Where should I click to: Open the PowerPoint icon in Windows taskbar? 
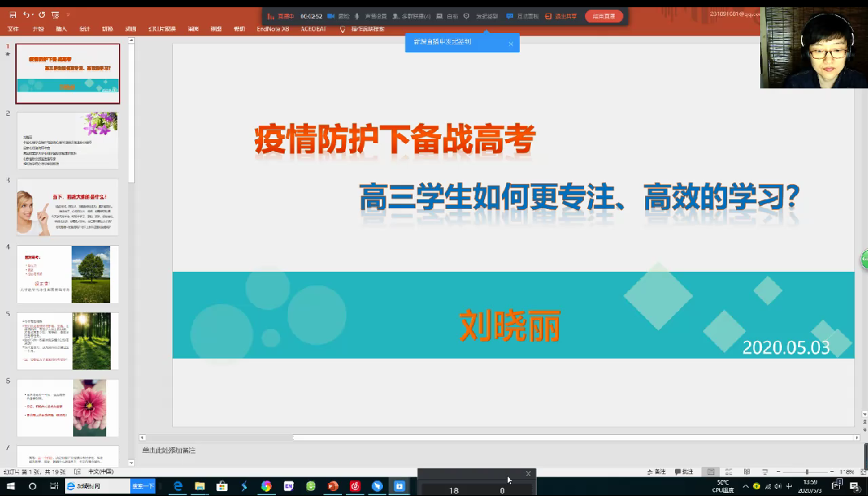pos(332,486)
